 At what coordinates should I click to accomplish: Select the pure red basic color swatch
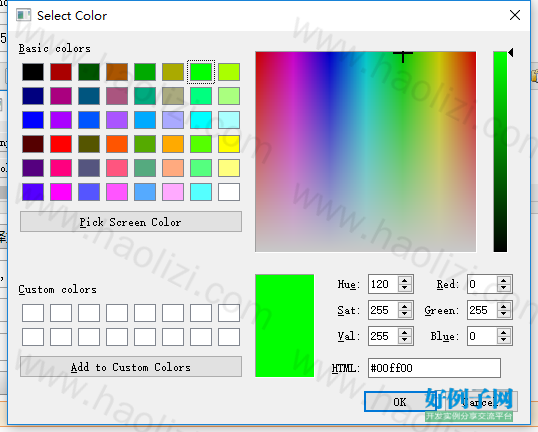pos(61,144)
